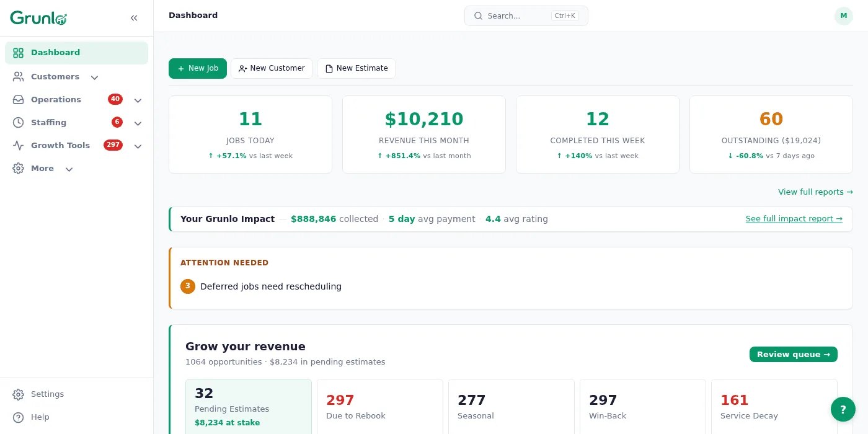Viewport: 868px width, 434px height.
Task: Expand the More menu chevron
Action: pos(69,169)
